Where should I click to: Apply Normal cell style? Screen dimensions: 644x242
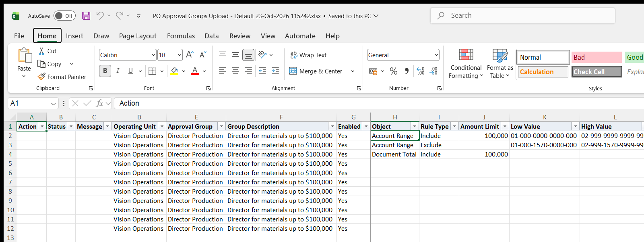(x=543, y=57)
